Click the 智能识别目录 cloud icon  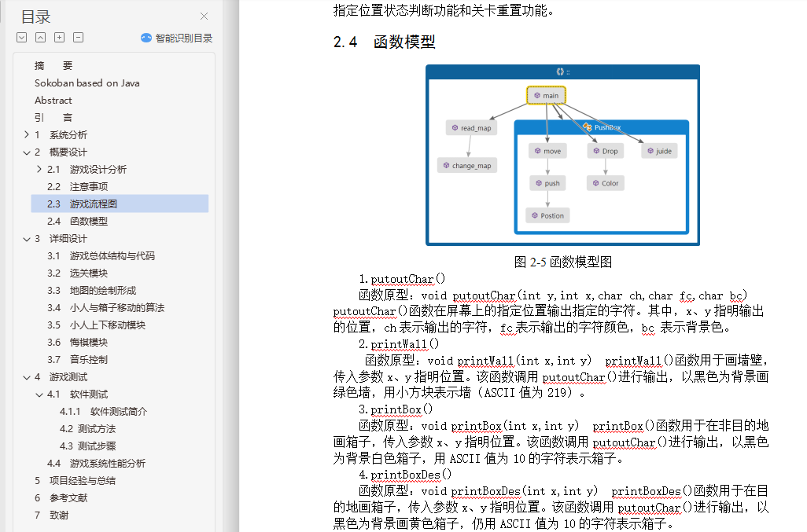tap(146, 38)
